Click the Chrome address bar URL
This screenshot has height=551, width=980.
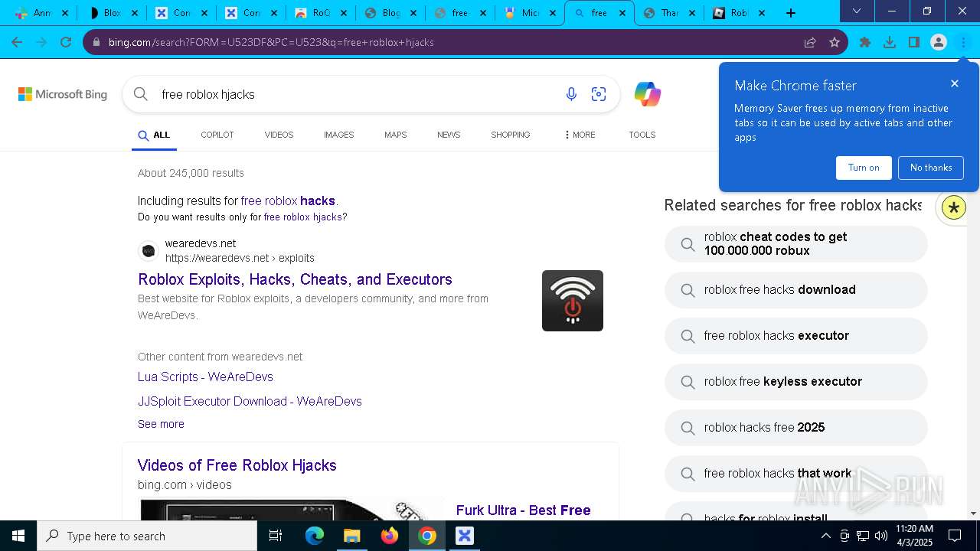(x=271, y=42)
